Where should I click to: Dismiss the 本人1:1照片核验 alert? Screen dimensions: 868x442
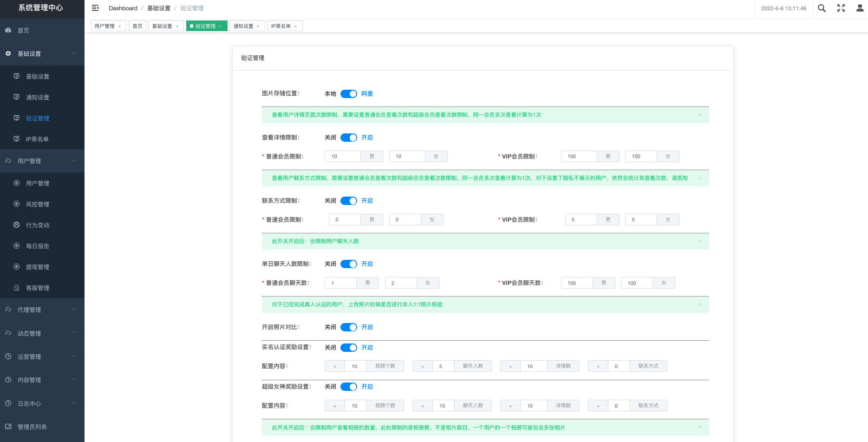700,304
